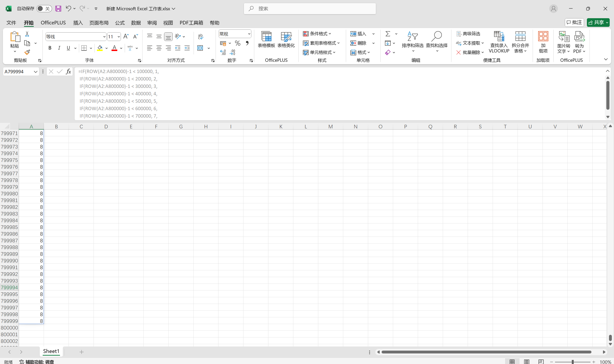Screen dimensions: 614x364
Task: Click the 查找录入 VLOOKUP tool
Action: tap(499, 42)
